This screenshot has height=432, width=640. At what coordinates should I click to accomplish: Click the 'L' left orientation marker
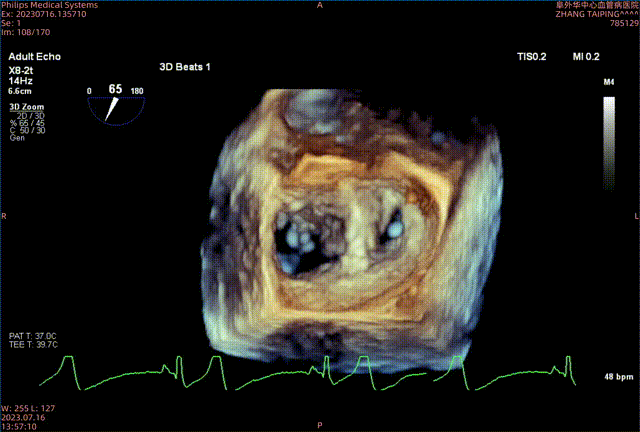(x=635, y=216)
